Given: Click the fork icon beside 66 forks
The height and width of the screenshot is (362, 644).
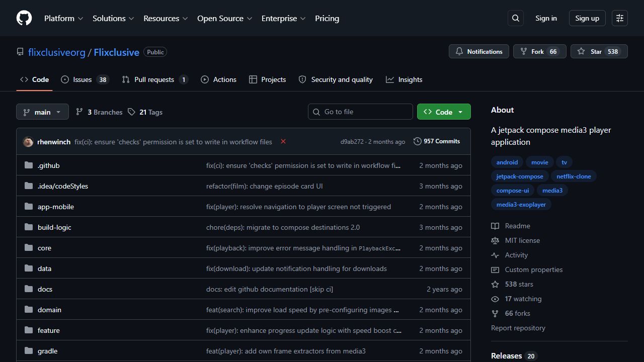Looking at the screenshot, I should [495, 314].
